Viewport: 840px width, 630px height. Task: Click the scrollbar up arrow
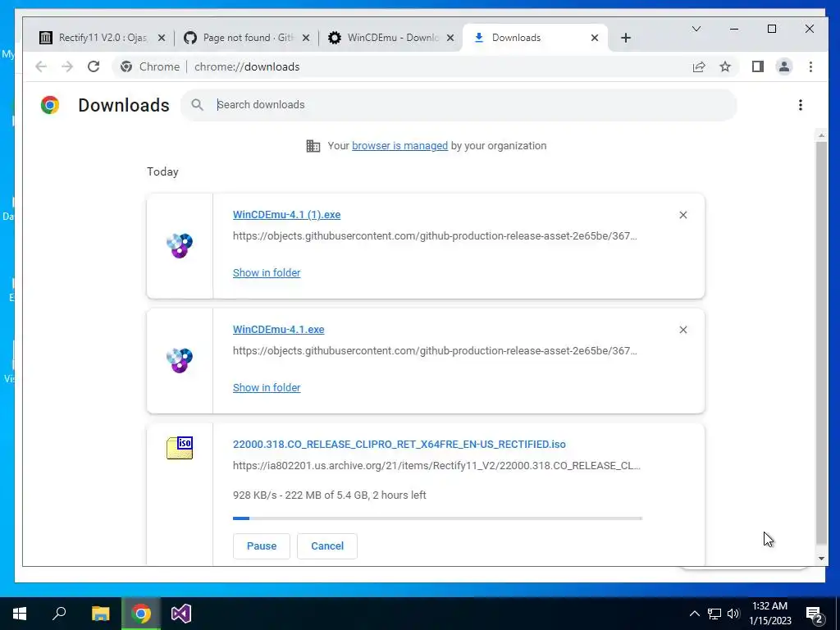point(821,135)
